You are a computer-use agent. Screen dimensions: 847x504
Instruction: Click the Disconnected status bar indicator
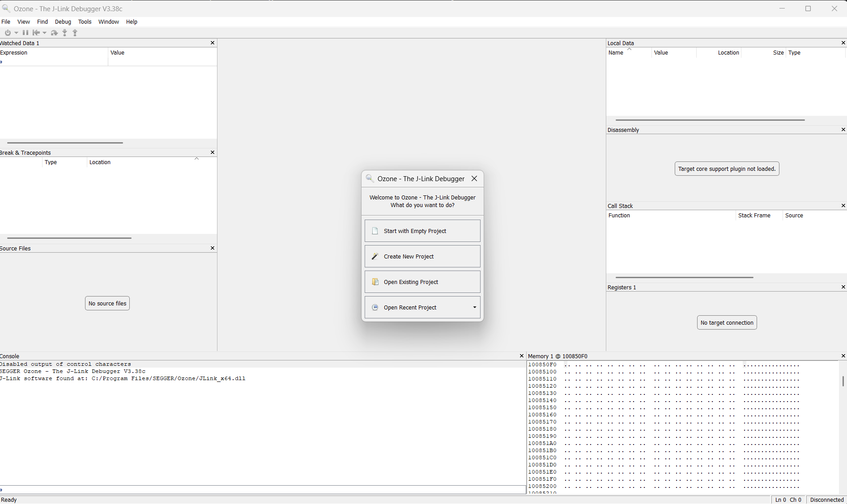[x=826, y=500]
